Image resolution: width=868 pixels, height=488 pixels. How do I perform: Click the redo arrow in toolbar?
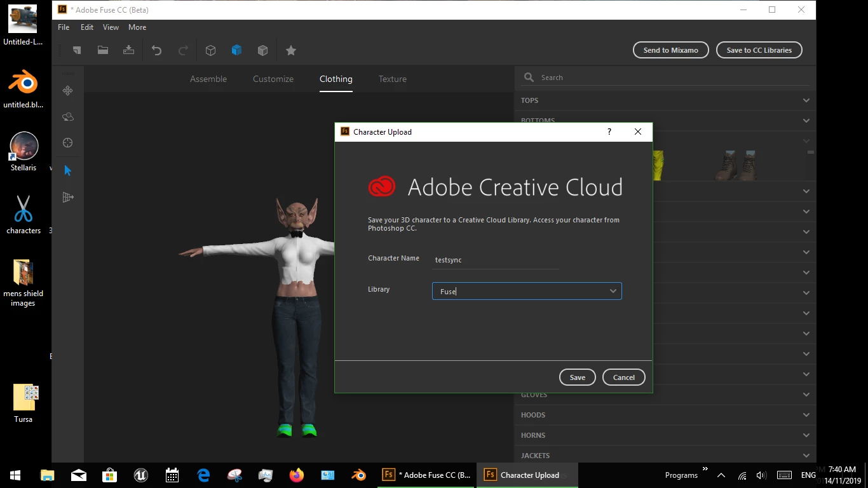pos(183,50)
